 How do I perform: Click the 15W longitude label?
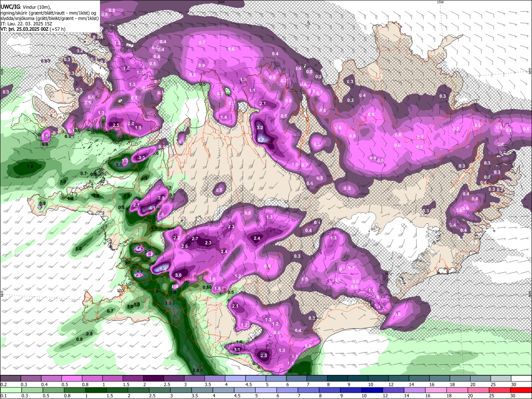tap(440, 2)
